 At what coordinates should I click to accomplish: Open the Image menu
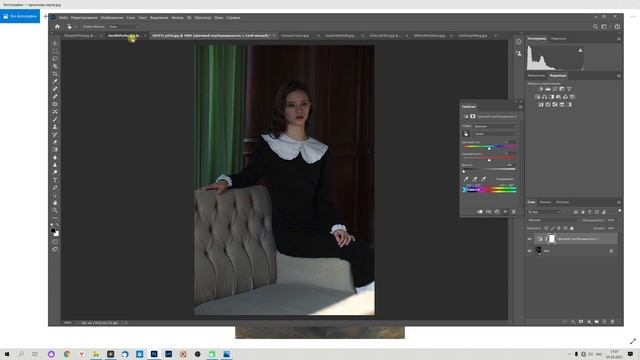coord(111,18)
